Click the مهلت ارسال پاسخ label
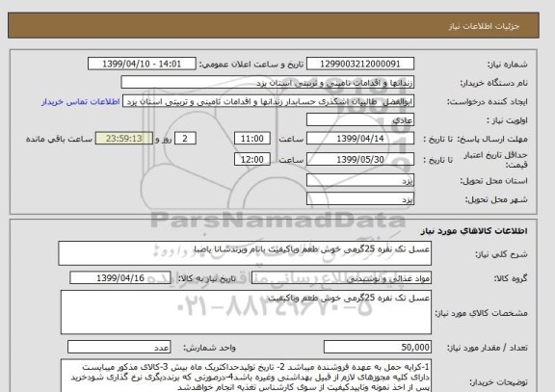This screenshot has width=555, height=392. [492, 139]
